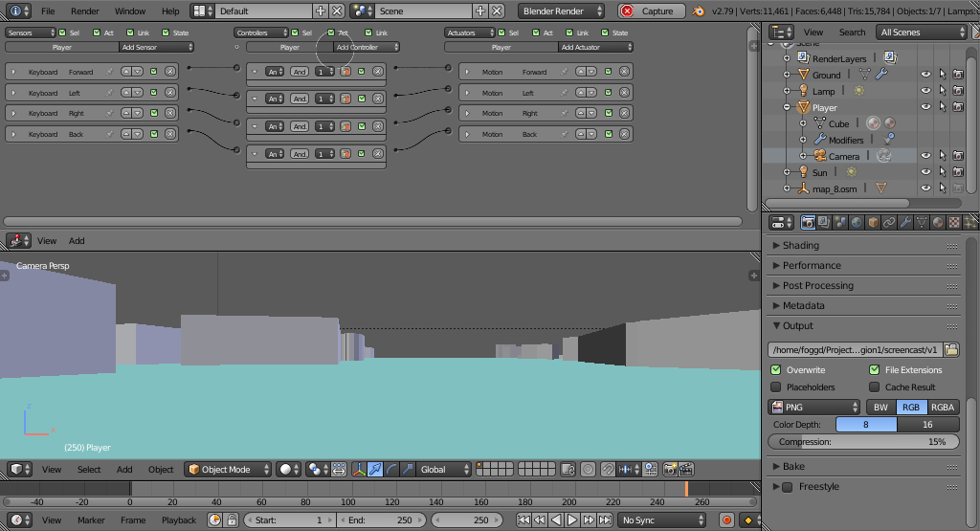Viewport: 980px width, 531px height.
Task: Click the Constraints chain-link properties tab
Action: tap(889, 222)
